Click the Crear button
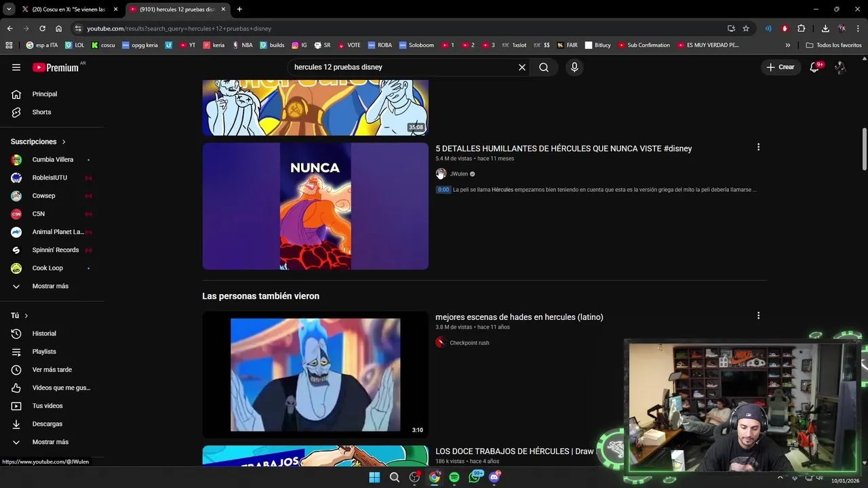This screenshot has height=488, width=868. (780, 67)
